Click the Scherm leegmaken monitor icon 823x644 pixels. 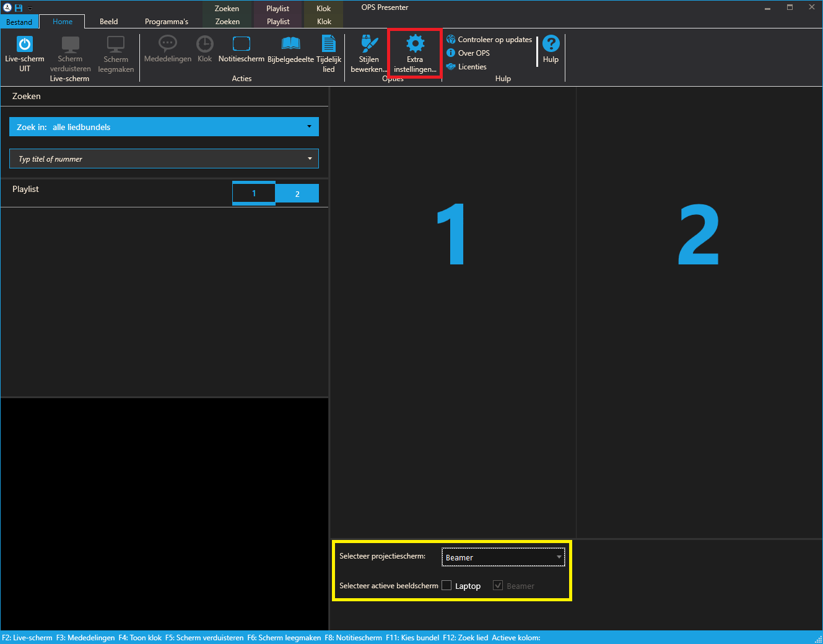pos(116,45)
